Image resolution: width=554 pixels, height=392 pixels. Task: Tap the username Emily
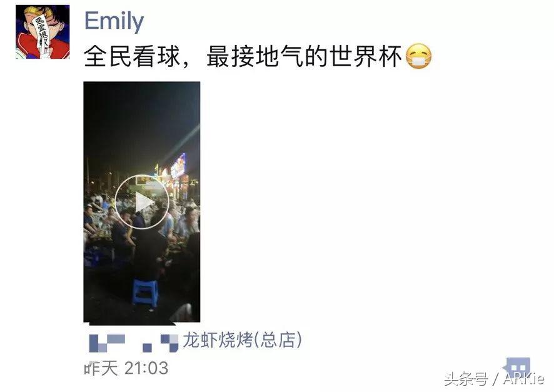114,21
